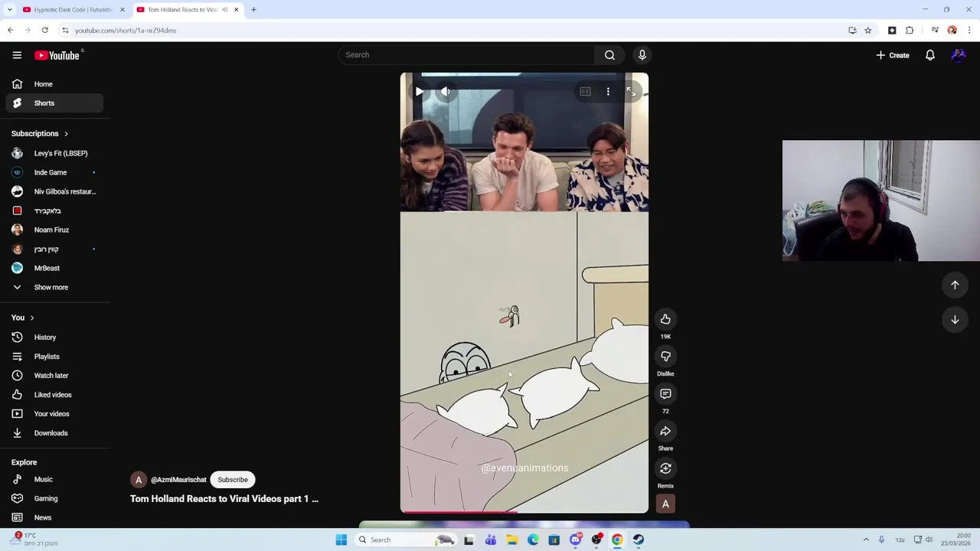Open Playlists in the sidebar
Screen dimensions: 980x551
pyautogui.click(x=54, y=357)
